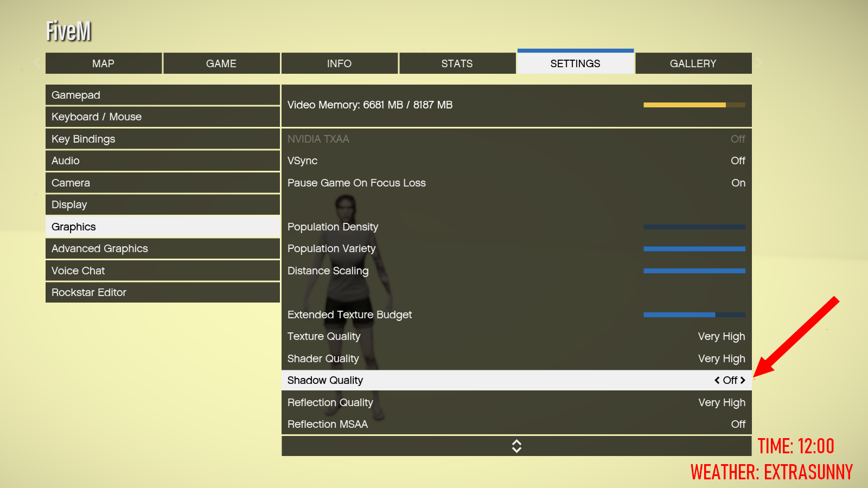The width and height of the screenshot is (868, 488).
Task: Click the right tab-navigation arrow beside GALLERY
Action: [759, 63]
